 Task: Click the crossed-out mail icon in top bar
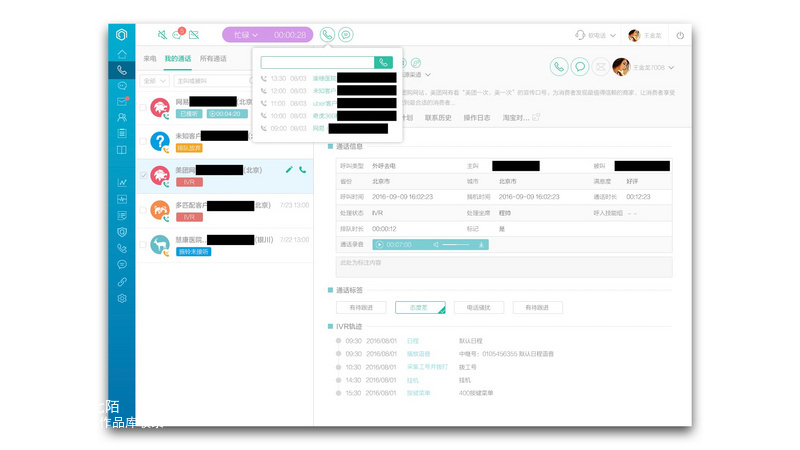(194, 35)
